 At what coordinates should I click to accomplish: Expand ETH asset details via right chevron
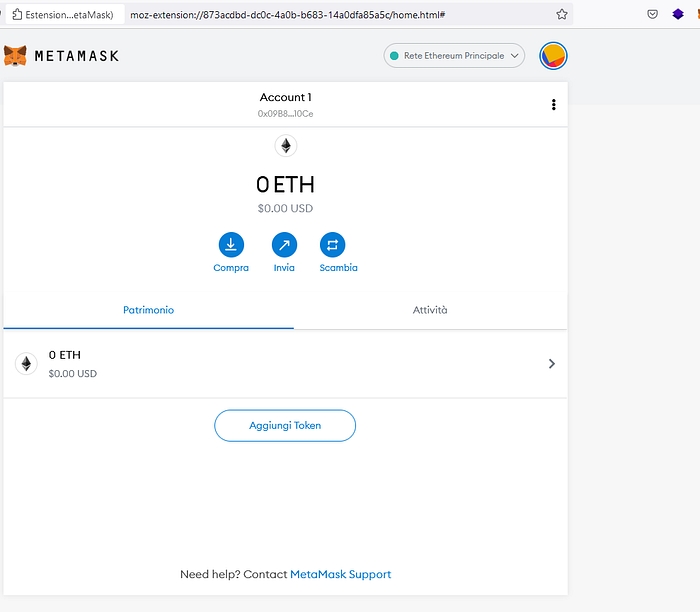551,364
